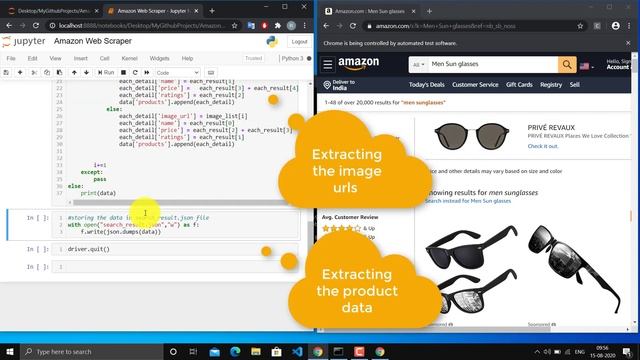Filter by four stars & Up rating

(x=348, y=228)
